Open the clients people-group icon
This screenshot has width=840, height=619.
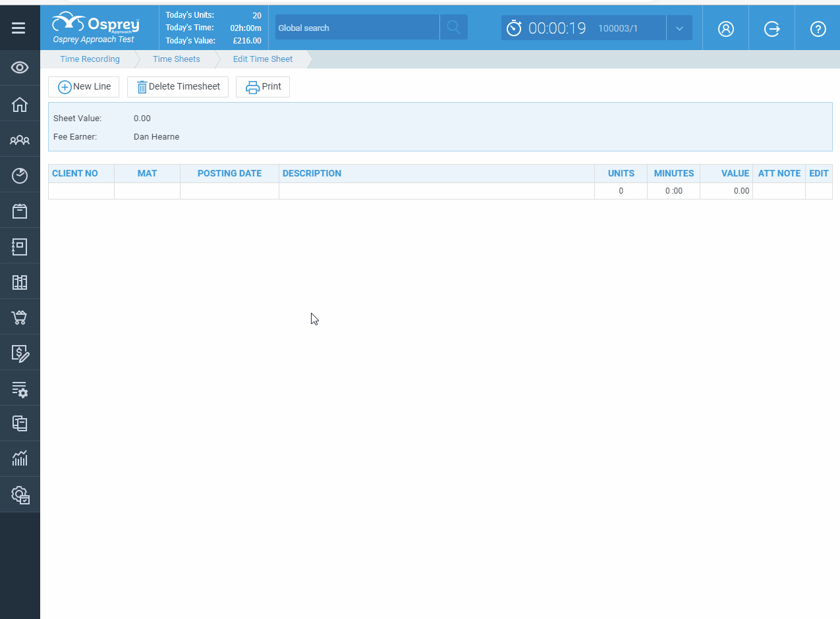point(20,140)
